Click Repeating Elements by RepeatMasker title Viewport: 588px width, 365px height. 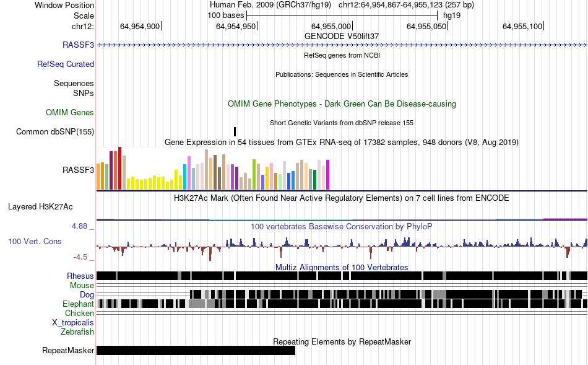pos(342,341)
